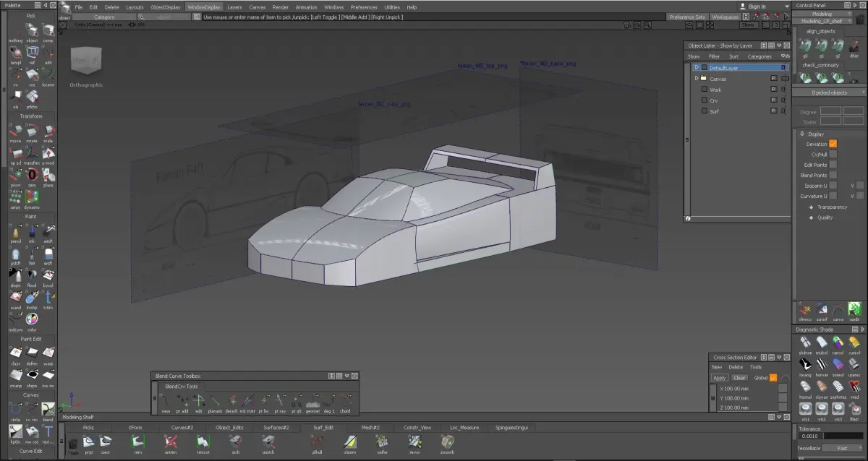868x461 pixels.
Task: Switch to Surf_Edit shelf tab
Action: click(x=323, y=427)
